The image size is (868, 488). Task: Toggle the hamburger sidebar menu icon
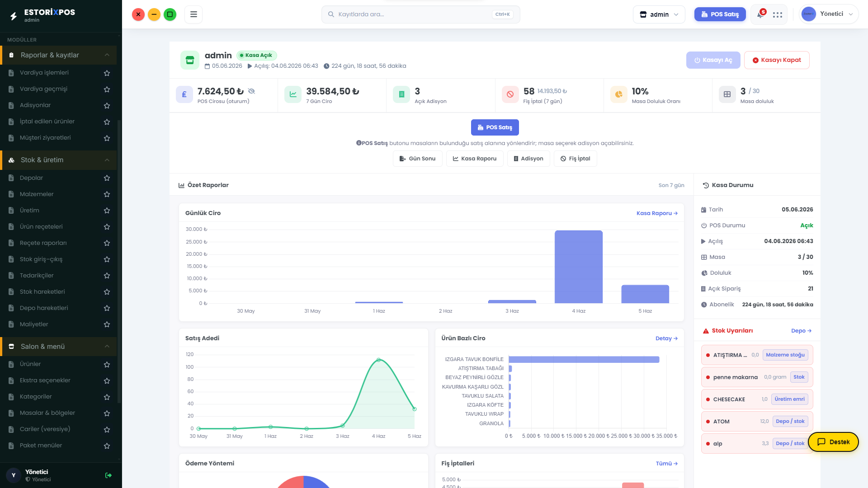193,14
